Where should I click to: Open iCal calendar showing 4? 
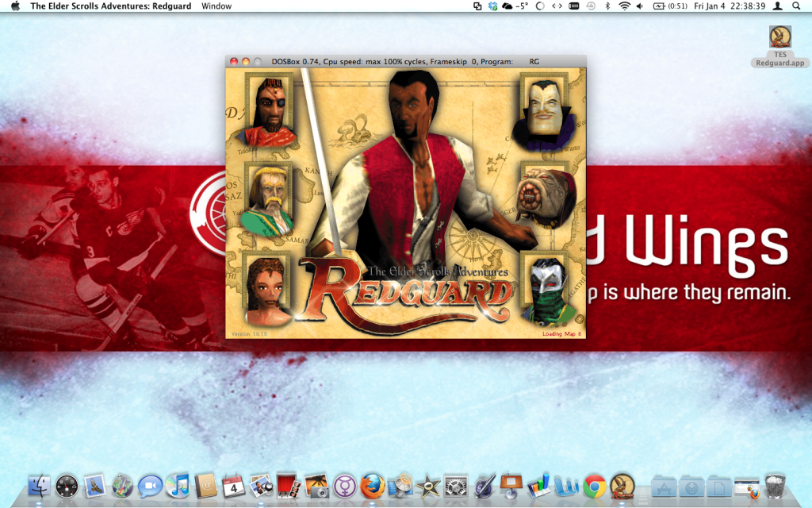[234, 487]
